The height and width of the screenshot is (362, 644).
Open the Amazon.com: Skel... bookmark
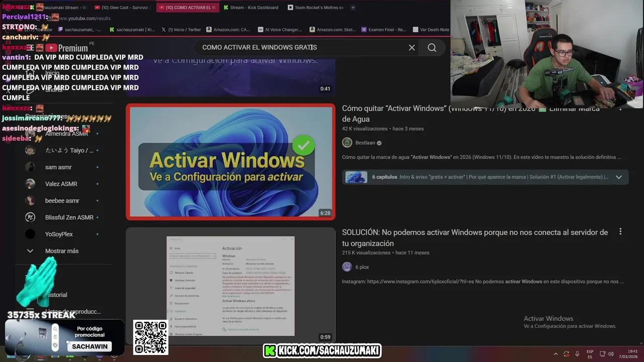coord(333,30)
